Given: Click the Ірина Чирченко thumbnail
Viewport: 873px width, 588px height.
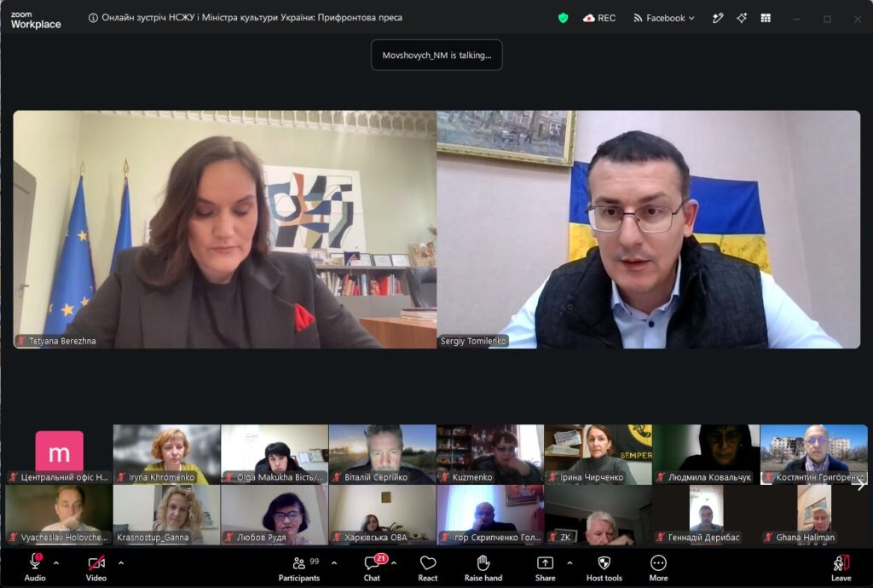Looking at the screenshot, I should 598,454.
